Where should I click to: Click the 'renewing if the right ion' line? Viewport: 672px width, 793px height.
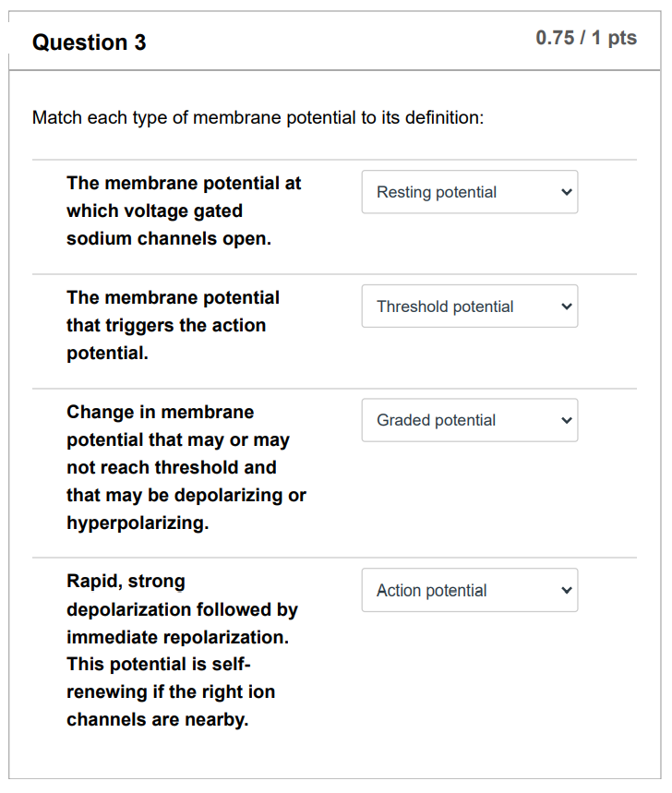pyautogui.click(x=171, y=691)
